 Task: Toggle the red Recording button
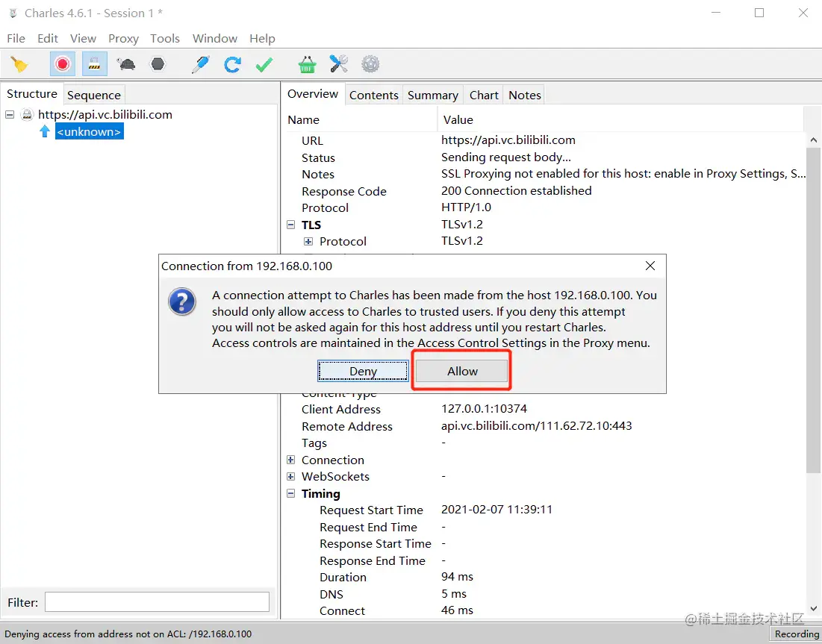point(63,64)
